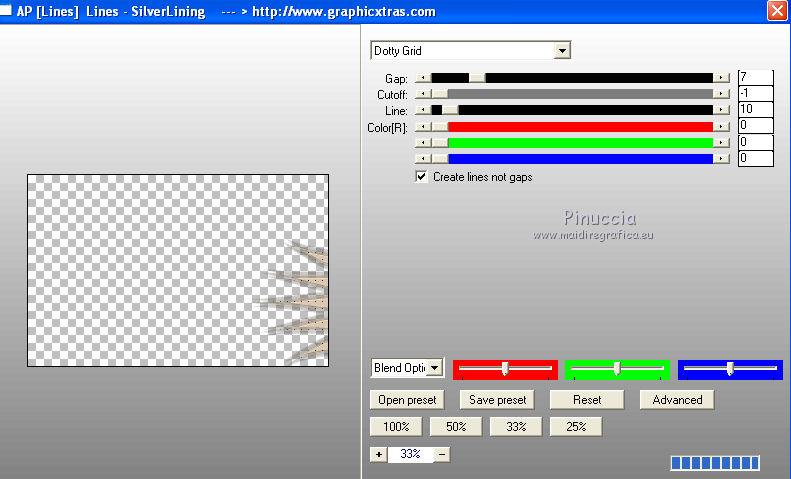Open the Blend Options dropdown
Screen dimensions: 791x479
point(435,368)
